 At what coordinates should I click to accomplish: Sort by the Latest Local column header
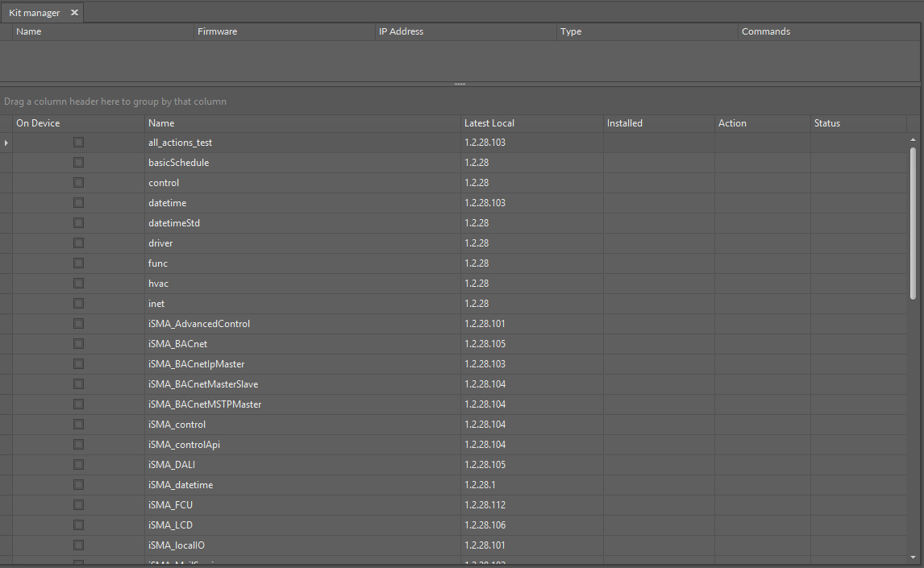coord(489,123)
